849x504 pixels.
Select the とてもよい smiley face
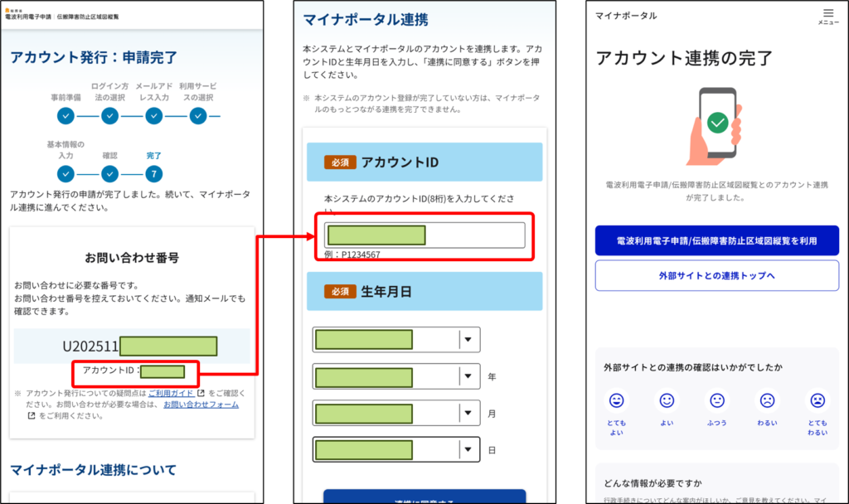click(x=616, y=400)
